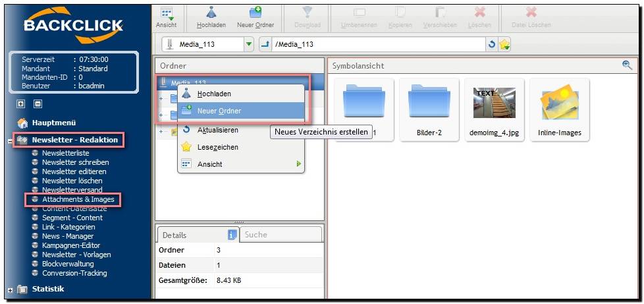Viewport: 644px width, 304px height.
Task: Click the magnifier zoom icon in Symbolansicht
Action: click(x=627, y=65)
